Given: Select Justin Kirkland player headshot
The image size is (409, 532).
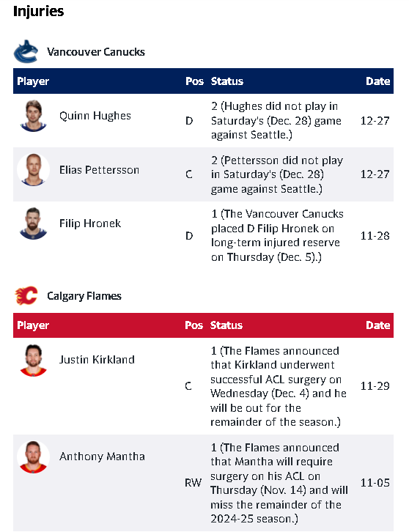Looking at the screenshot, I should [33, 360].
